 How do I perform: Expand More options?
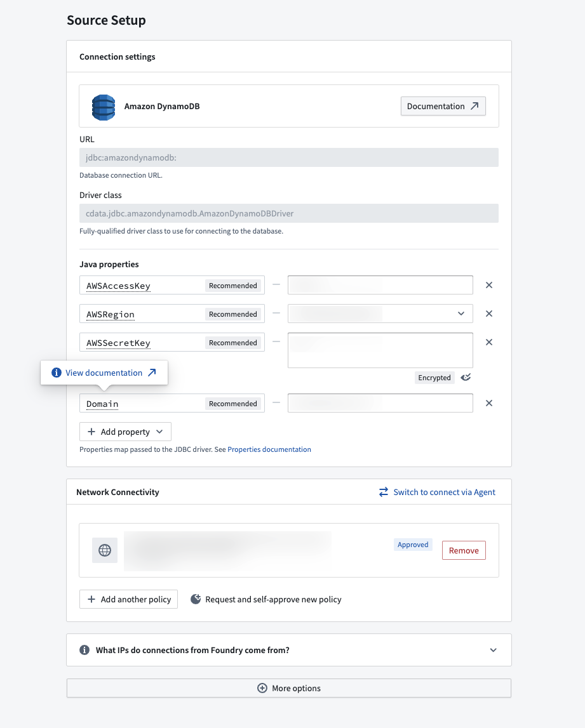pos(289,688)
